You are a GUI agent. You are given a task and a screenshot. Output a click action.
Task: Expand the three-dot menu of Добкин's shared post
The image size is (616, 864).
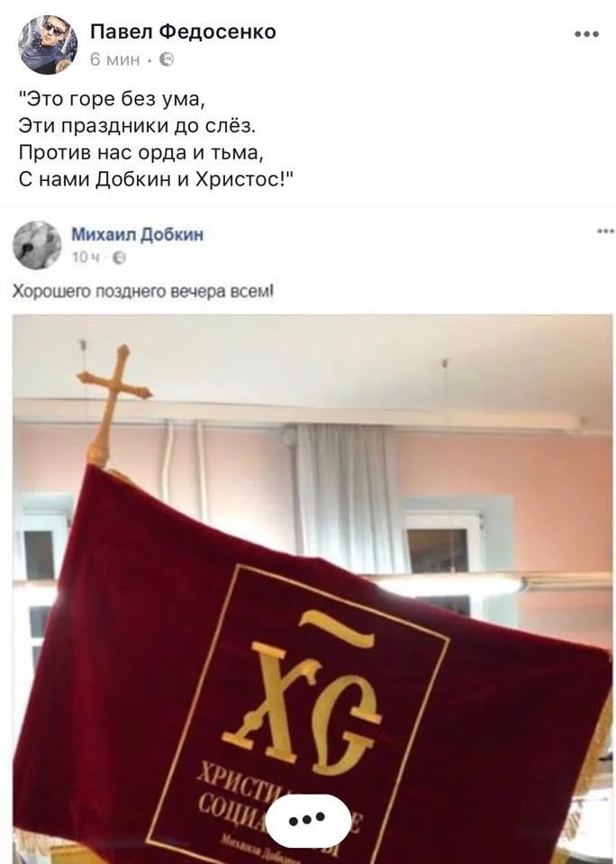coord(605,232)
